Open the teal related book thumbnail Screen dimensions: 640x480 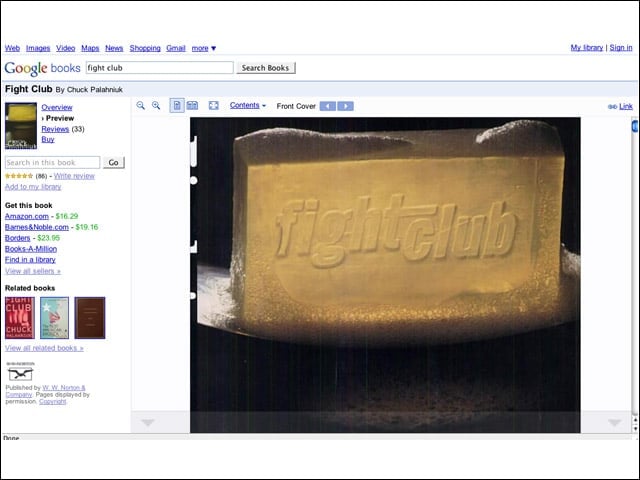(x=54, y=318)
